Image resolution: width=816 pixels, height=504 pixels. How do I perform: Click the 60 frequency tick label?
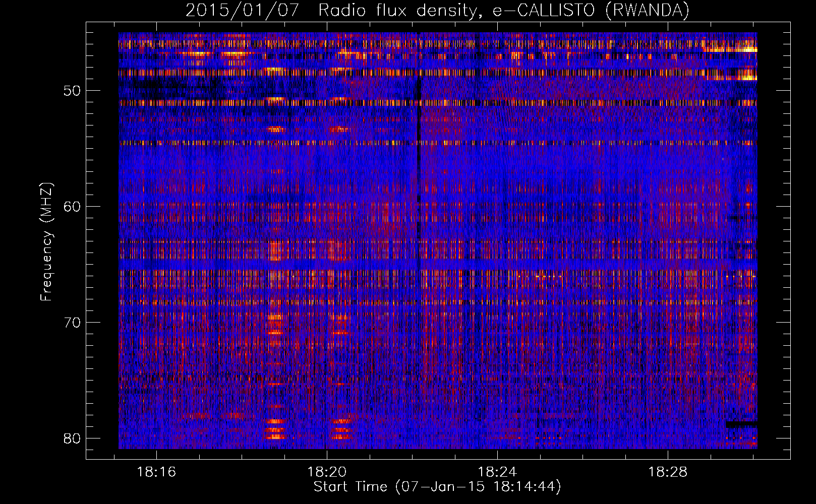[73, 207]
